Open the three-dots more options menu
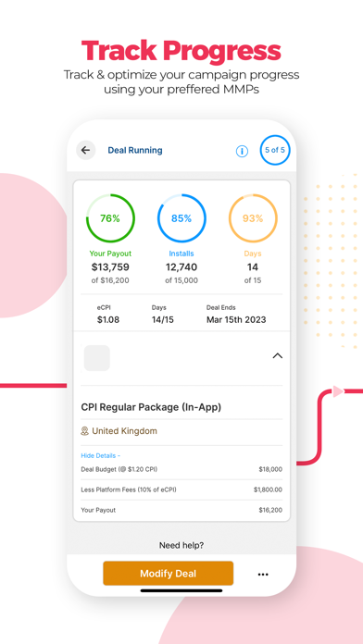This screenshot has width=363, height=644. (x=263, y=575)
